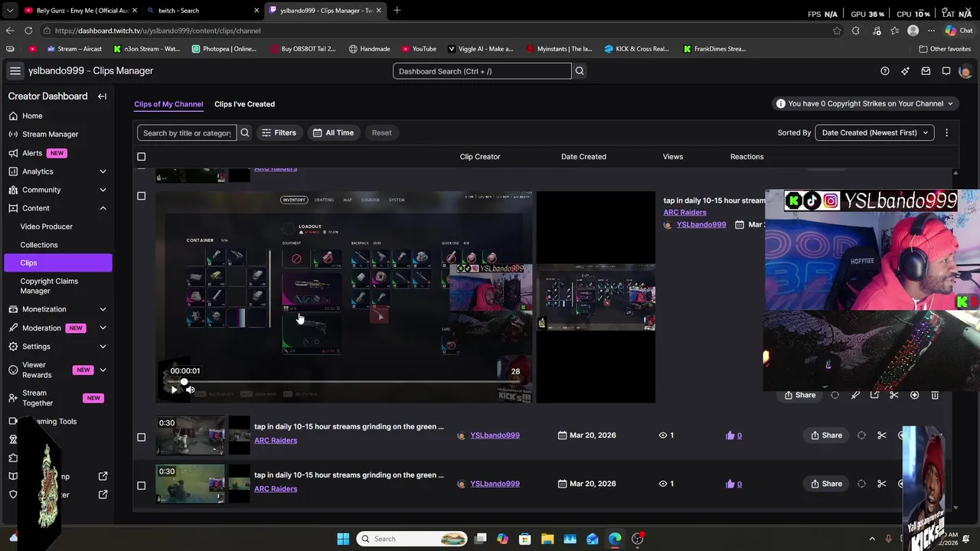This screenshot has width=980, height=551.
Task: Play the expanded clip video
Action: click(174, 390)
